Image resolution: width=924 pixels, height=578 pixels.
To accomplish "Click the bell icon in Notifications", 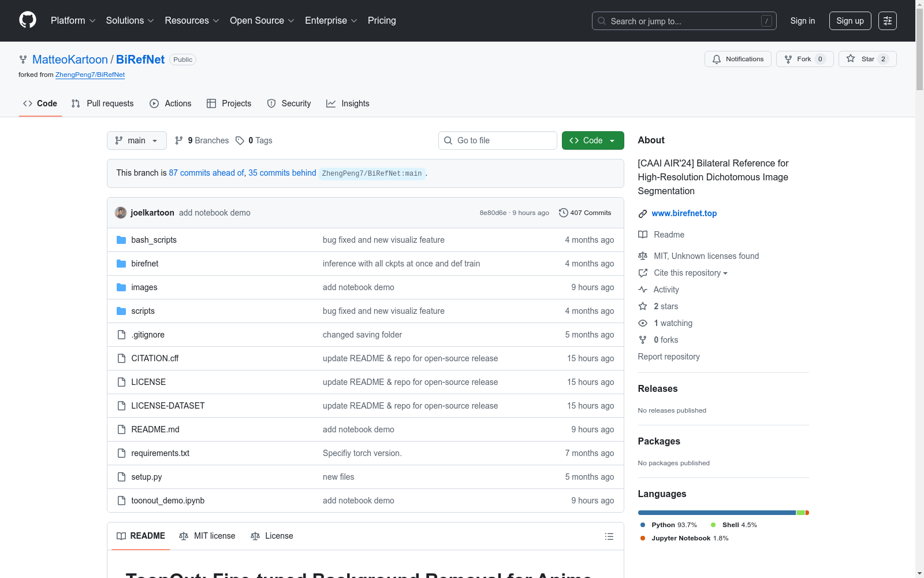I will pyautogui.click(x=717, y=59).
